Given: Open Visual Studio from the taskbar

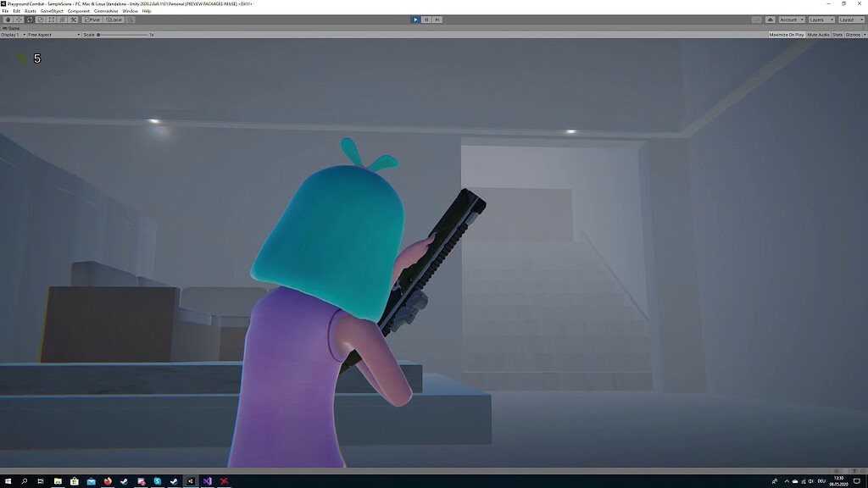Looking at the screenshot, I should (x=208, y=483).
